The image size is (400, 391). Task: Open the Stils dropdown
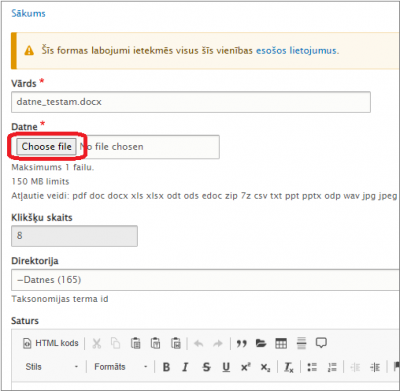[x=51, y=367]
